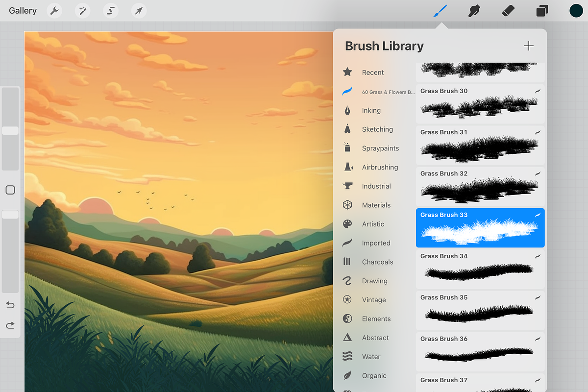Click the Elements yin-yang icon
The image size is (588, 392).
[x=347, y=318]
